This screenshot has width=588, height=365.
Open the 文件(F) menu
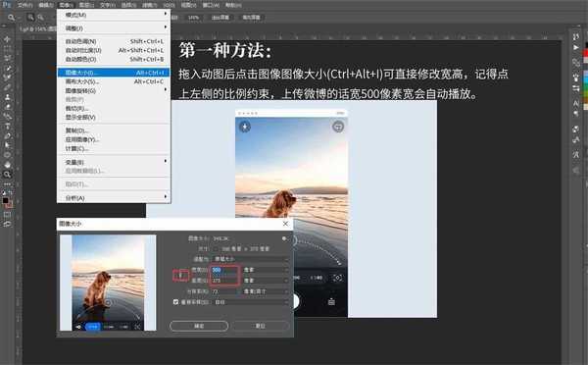[25, 5]
